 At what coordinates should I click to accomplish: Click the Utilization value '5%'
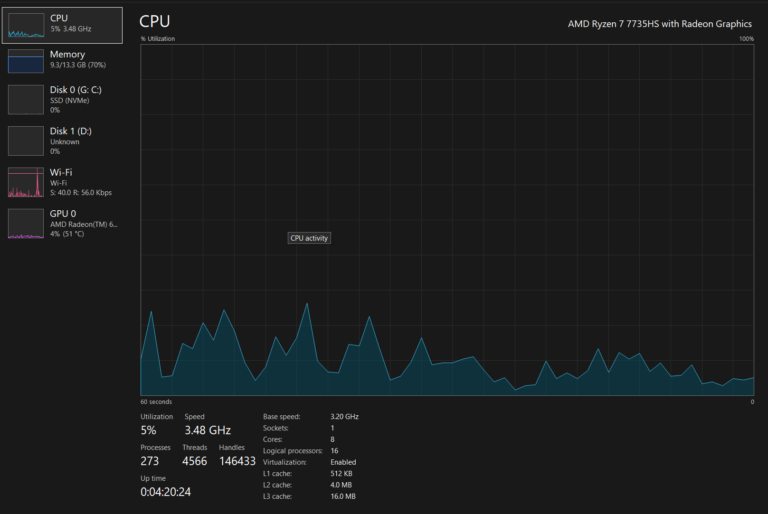click(148, 430)
